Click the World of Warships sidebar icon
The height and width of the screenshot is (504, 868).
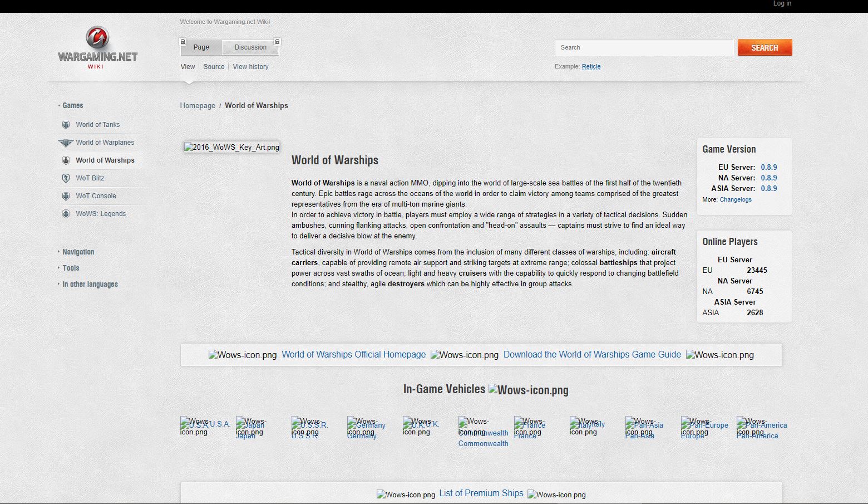tap(66, 160)
